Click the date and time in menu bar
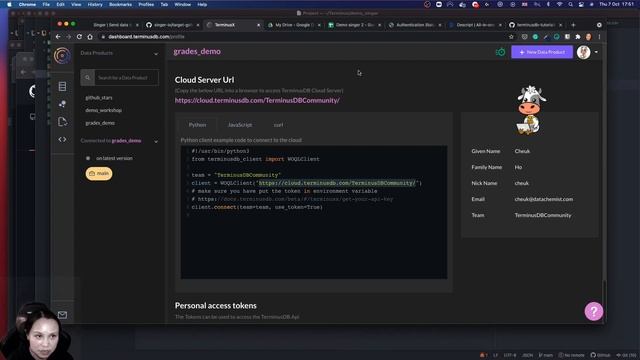This screenshot has height=360, width=640. [616, 4]
